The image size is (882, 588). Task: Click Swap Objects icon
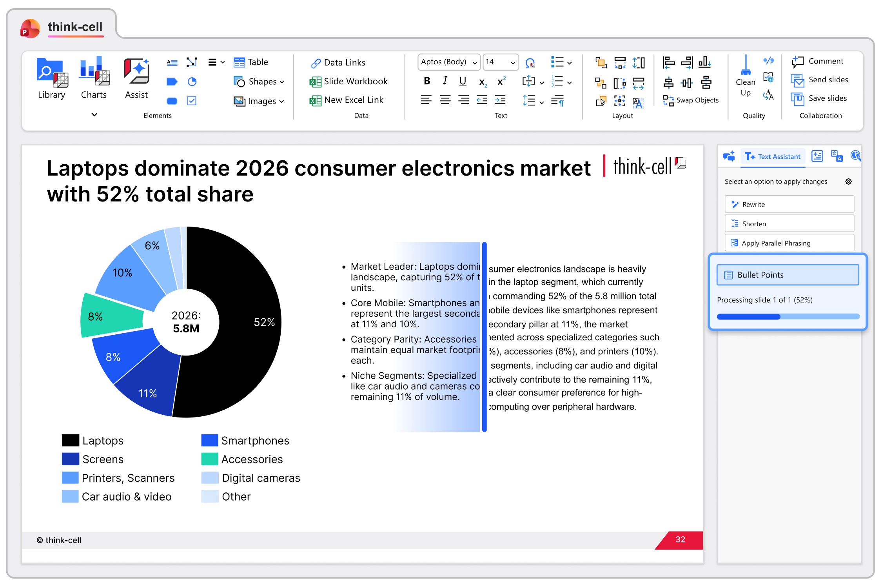point(668,100)
